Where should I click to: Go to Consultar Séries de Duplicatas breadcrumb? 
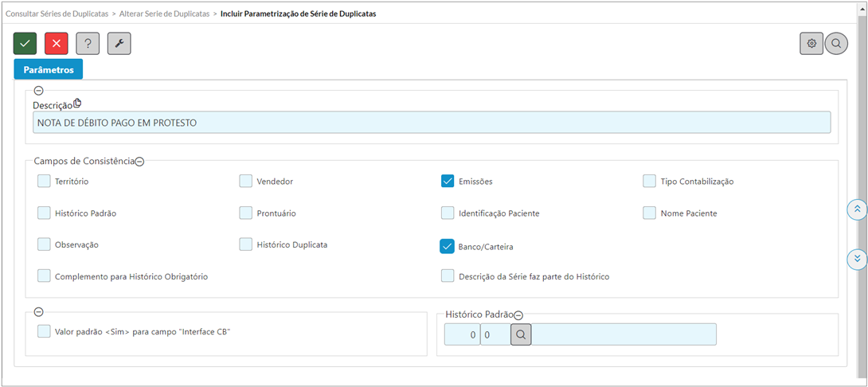point(57,14)
